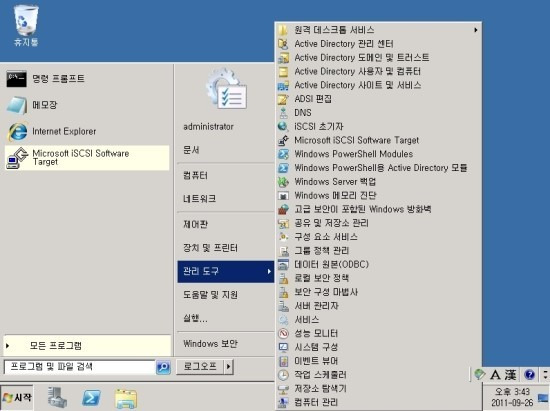The width and height of the screenshot is (550, 411).
Task: Open Windows Server 백업 icon
Action: [x=283, y=182]
